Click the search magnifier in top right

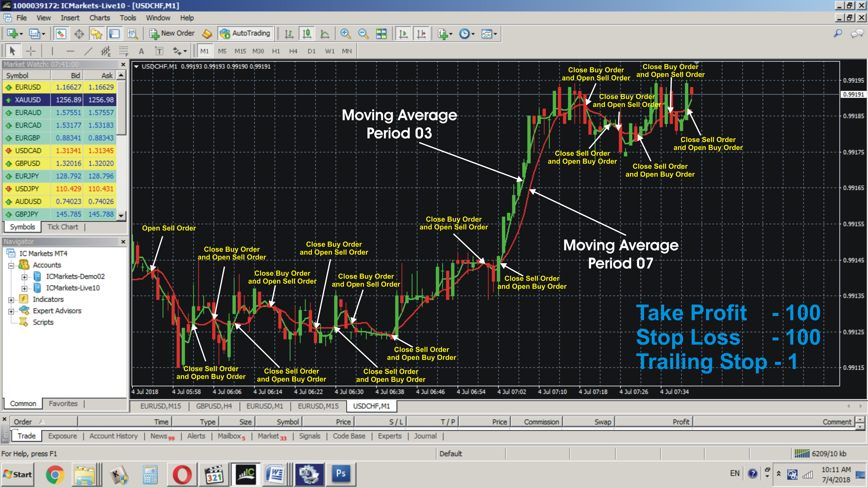tap(838, 33)
